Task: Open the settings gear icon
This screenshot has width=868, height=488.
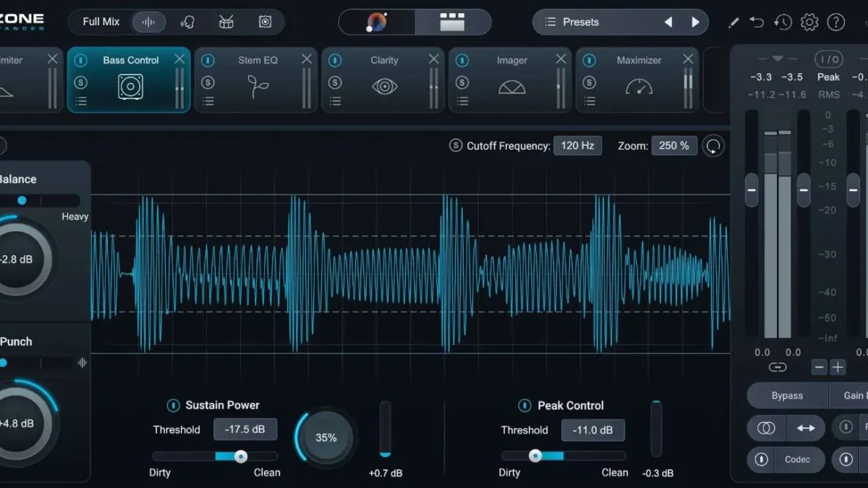Action: click(809, 22)
